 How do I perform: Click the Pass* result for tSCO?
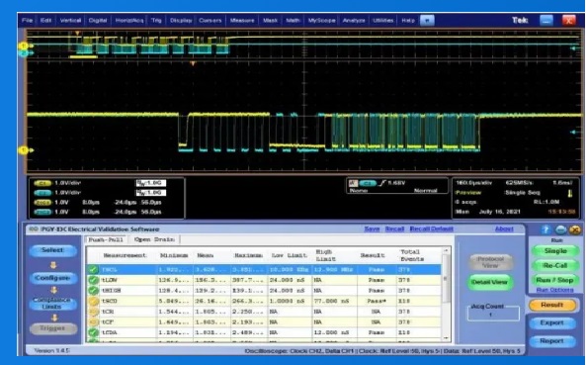pos(377,301)
